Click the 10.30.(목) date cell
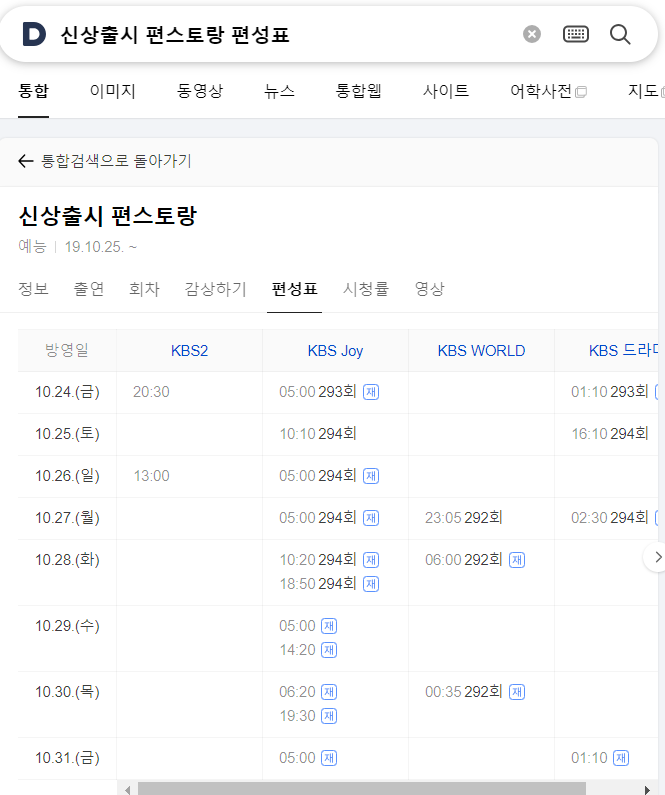665x795 pixels. [x=67, y=692]
